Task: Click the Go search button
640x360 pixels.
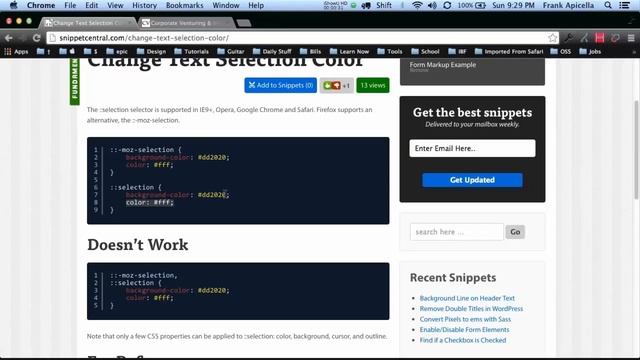Action: tap(515, 232)
